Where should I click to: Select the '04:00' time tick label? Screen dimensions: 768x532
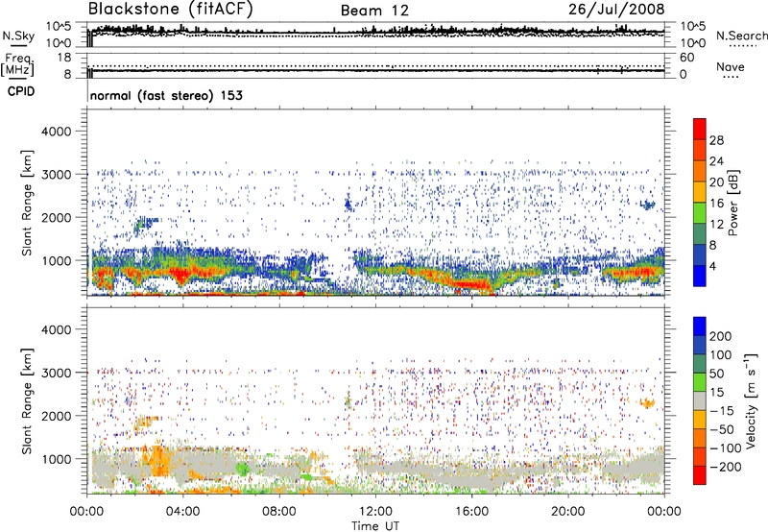[x=182, y=512]
